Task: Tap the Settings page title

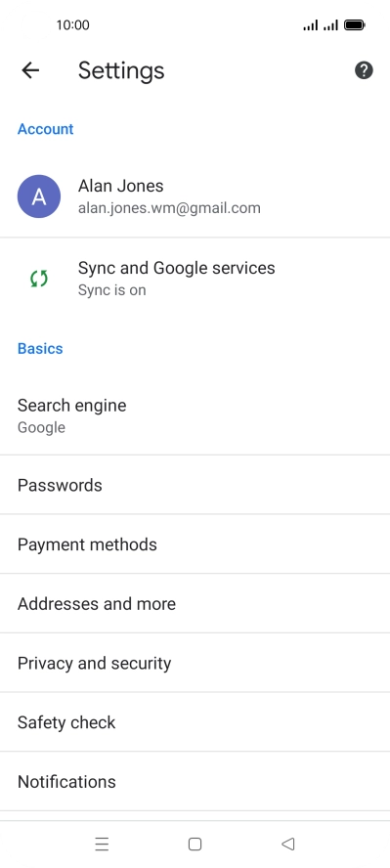Action: pos(121,70)
